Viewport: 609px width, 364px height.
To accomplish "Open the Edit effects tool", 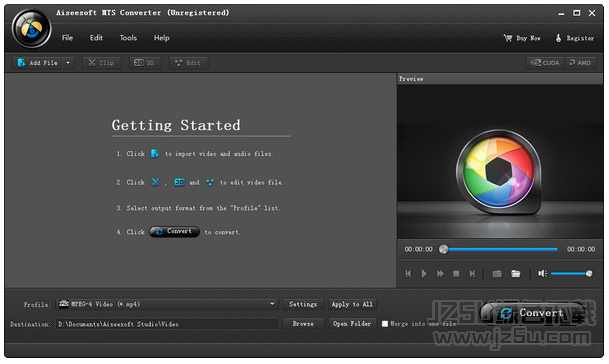I will [x=188, y=63].
